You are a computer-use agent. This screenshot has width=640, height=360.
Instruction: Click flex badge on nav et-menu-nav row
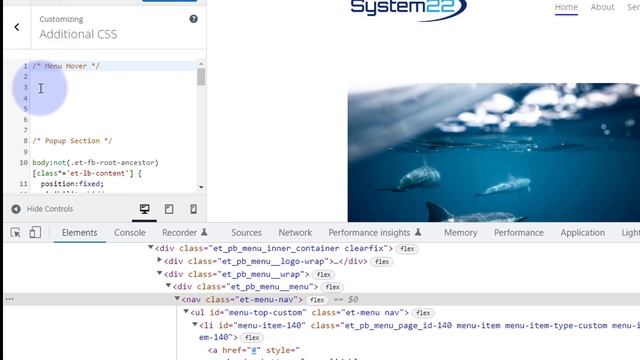317,300
